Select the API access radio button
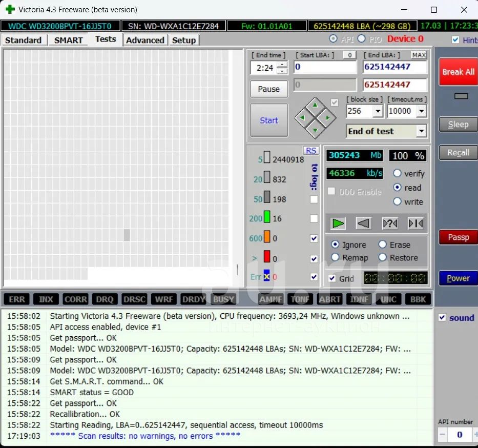 [333, 39]
